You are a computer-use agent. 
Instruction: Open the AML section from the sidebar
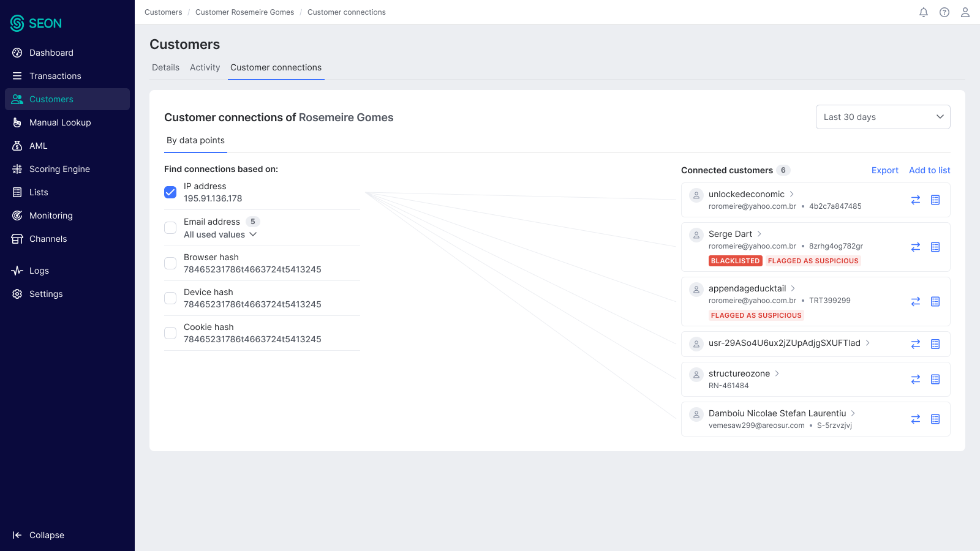coord(39,145)
